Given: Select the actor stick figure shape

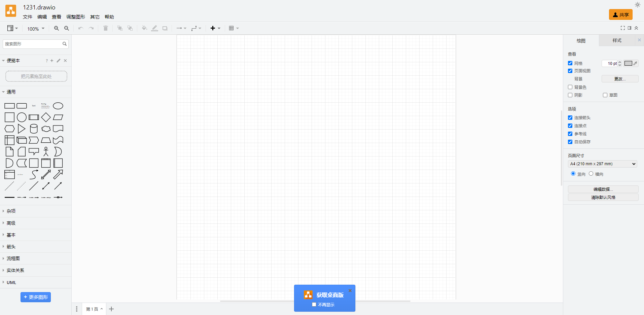Looking at the screenshot, I should tap(46, 152).
